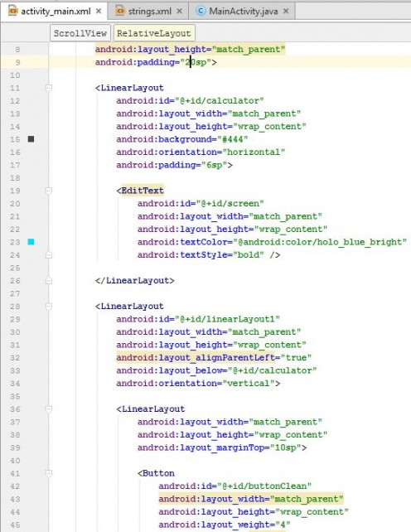Switch to the strings.xml tab
The height and width of the screenshot is (532, 411).
coord(147,12)
